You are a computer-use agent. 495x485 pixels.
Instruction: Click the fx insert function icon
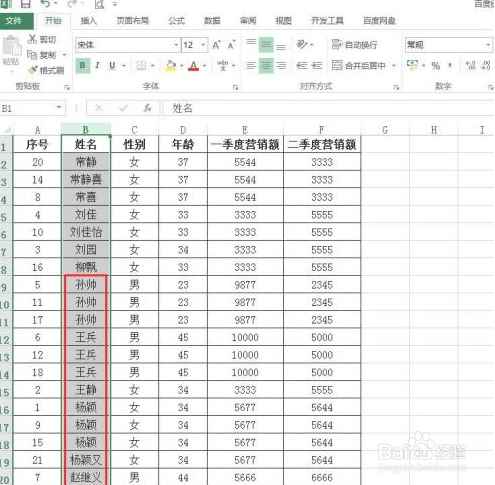pos(148,108)
